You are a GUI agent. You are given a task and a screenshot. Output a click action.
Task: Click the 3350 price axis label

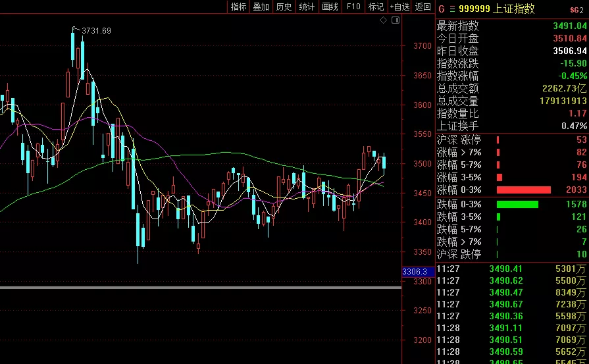423,251
